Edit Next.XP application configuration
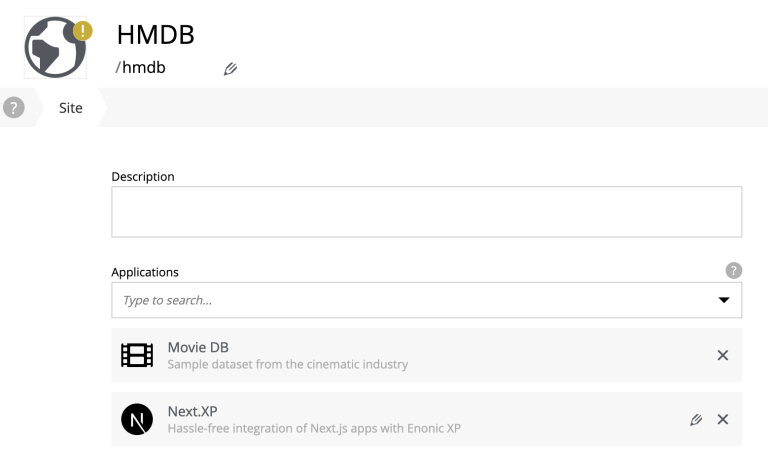768x472 pixels. point(696,420)
